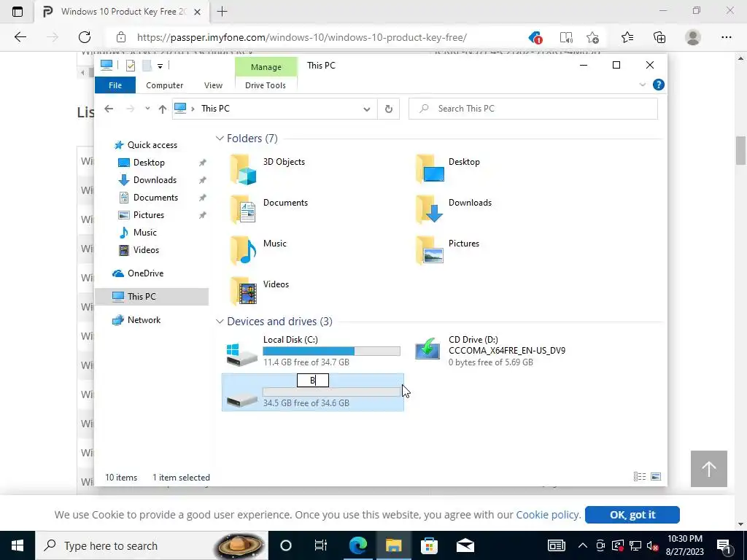Switch to details view icon in status bar

tap(639, 477)
